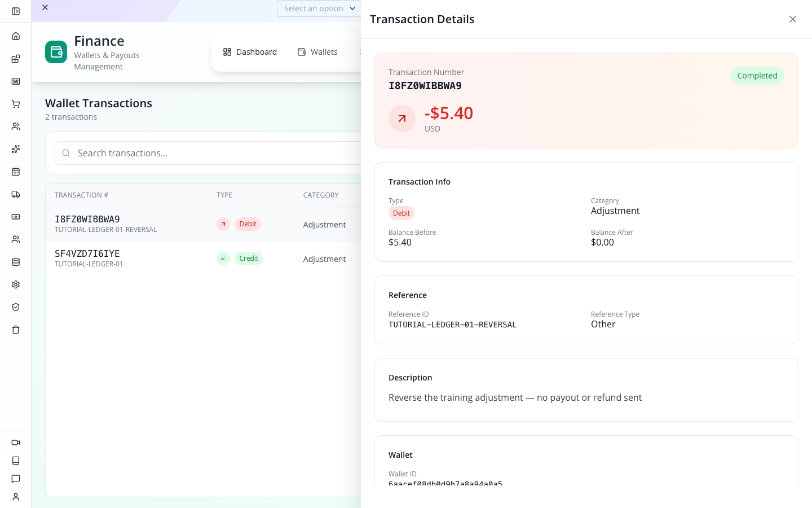Click the green credit arrow in SF4VZD7I6IYE row
Screen dimensions: 812x508
click(x=223, y=259)
